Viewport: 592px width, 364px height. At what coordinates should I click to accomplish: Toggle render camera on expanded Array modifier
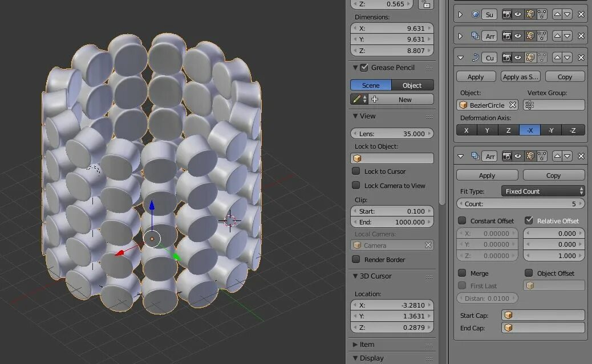coord(506,156)
